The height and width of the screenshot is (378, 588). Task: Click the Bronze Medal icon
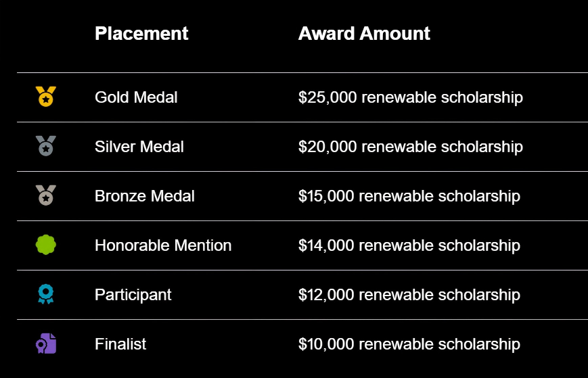click(46, 195)
